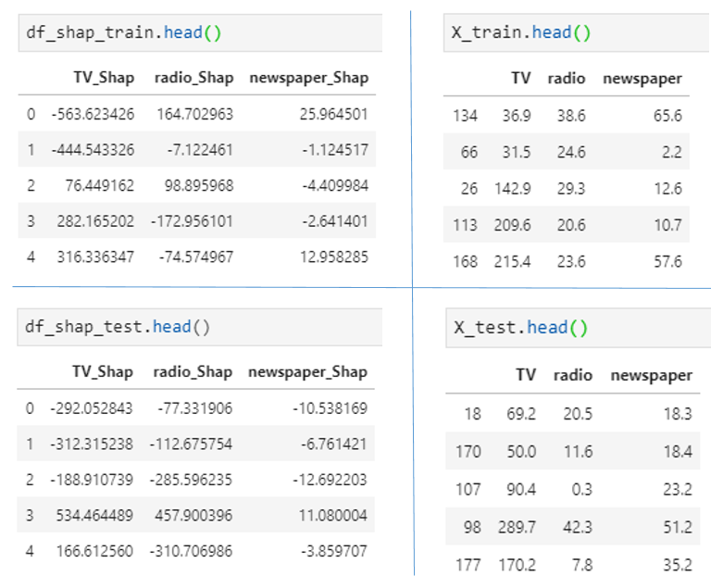The image size is (711, 588).
Task: Select the radio column header in X_test table
Action: pyautogui.click(x=573, y=375)
